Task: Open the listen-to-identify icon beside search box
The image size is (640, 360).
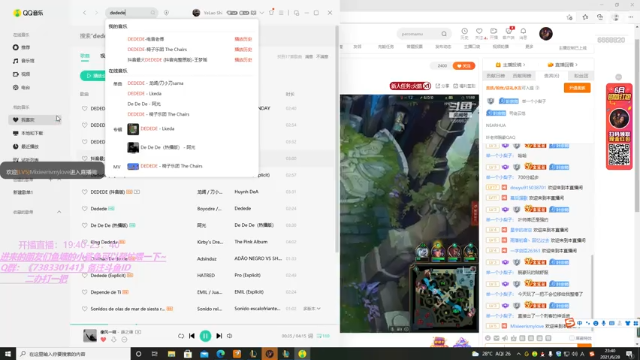Action: coord(166,13)
